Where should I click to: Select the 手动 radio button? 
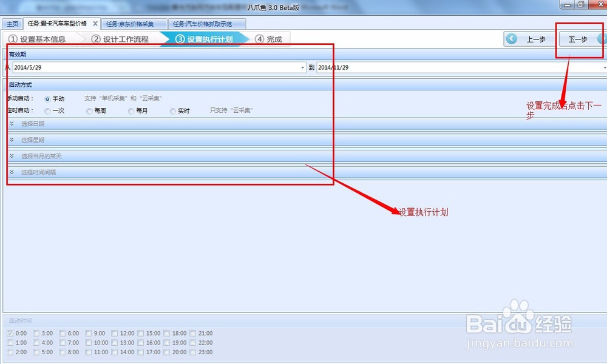[47, 99]
